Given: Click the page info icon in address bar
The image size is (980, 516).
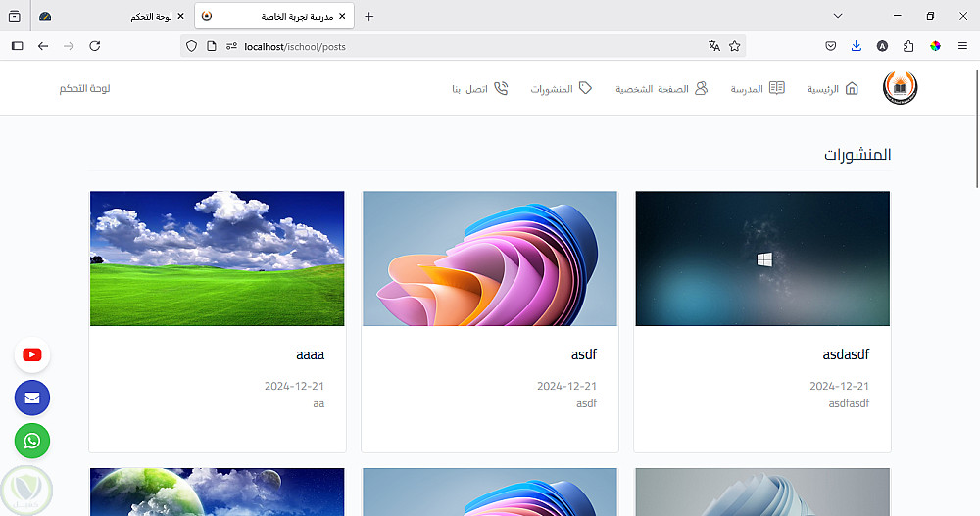Looking at the screenshot, I should pos(212,46).
